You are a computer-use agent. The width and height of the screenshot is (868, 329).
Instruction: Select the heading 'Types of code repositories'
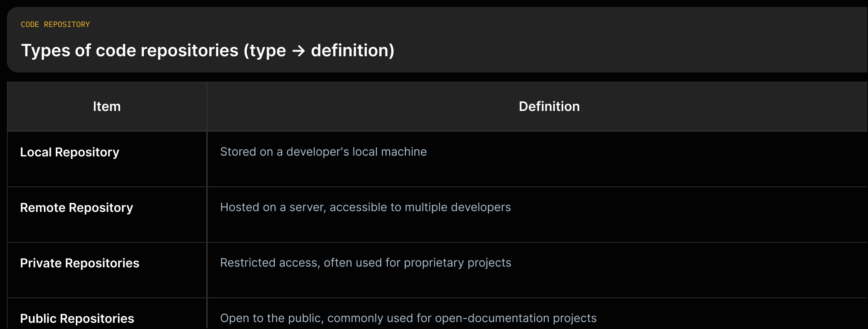[x=208, y=50]
